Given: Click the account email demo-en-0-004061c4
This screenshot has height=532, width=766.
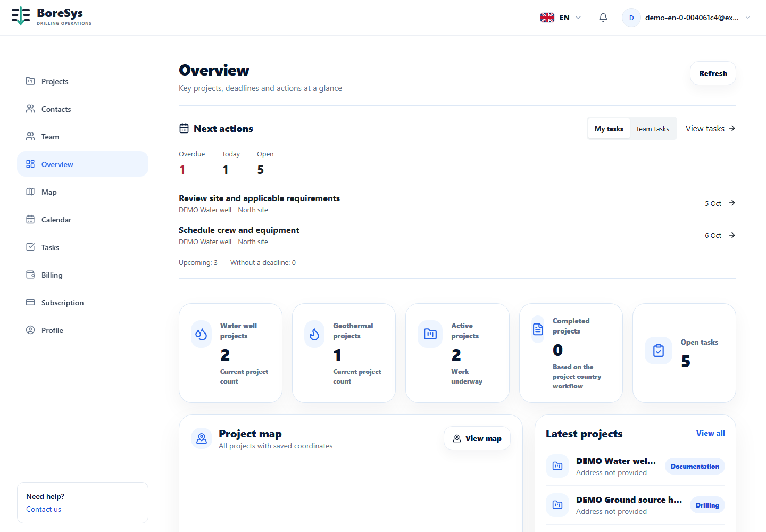Looking at the screenshot, I should click(692, 18).
